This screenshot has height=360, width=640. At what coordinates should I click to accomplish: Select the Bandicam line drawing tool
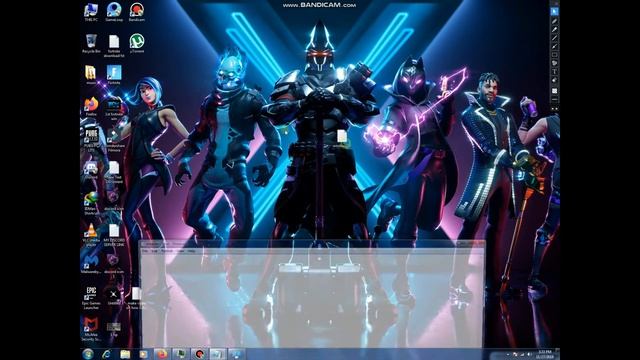coord(554,38)
